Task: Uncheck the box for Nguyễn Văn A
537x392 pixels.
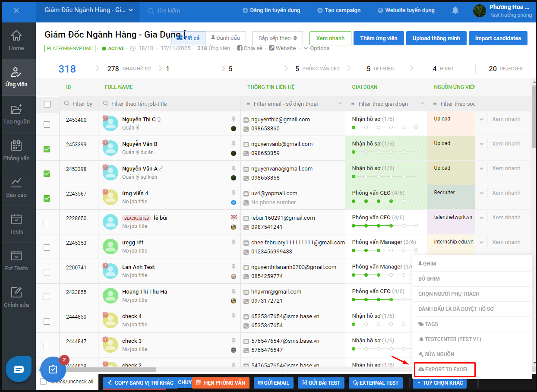Action: (47, 174)
